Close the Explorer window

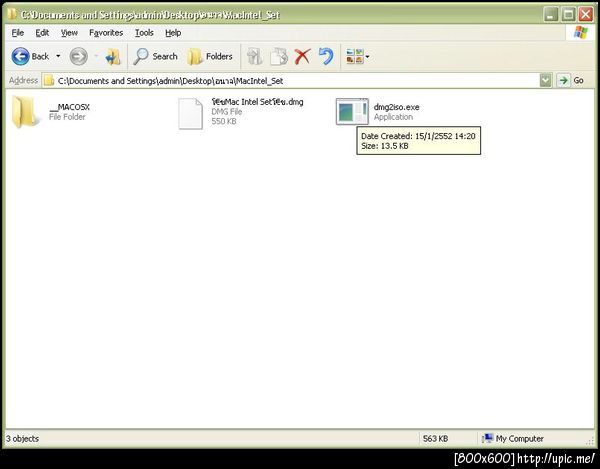586,15
